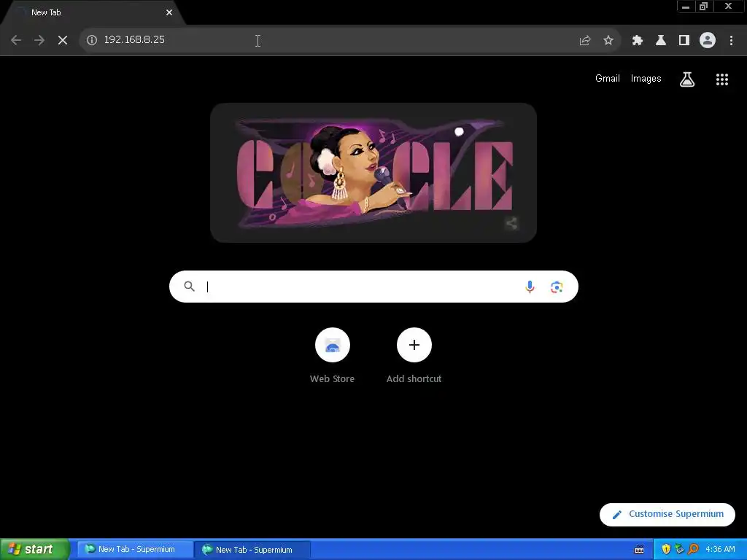Open Search Labs flask icon on page
The height and width of the screenshot is (560, 747).
click(687, 79)
